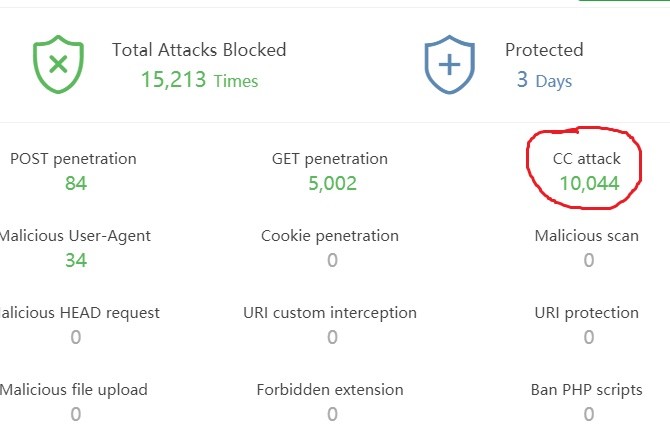Click the Protected 3 Days value
The width and height of the screenshot is (670, 433).
[x=544, y=80]
